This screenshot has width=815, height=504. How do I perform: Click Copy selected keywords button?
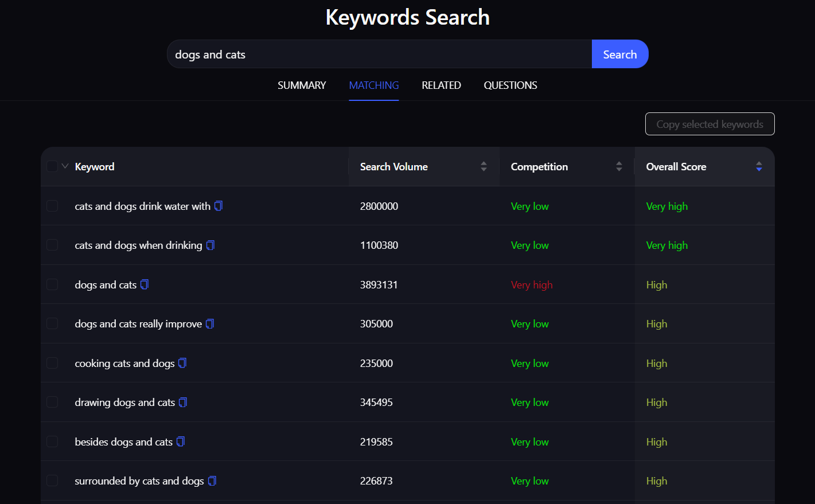coord(709,124)
